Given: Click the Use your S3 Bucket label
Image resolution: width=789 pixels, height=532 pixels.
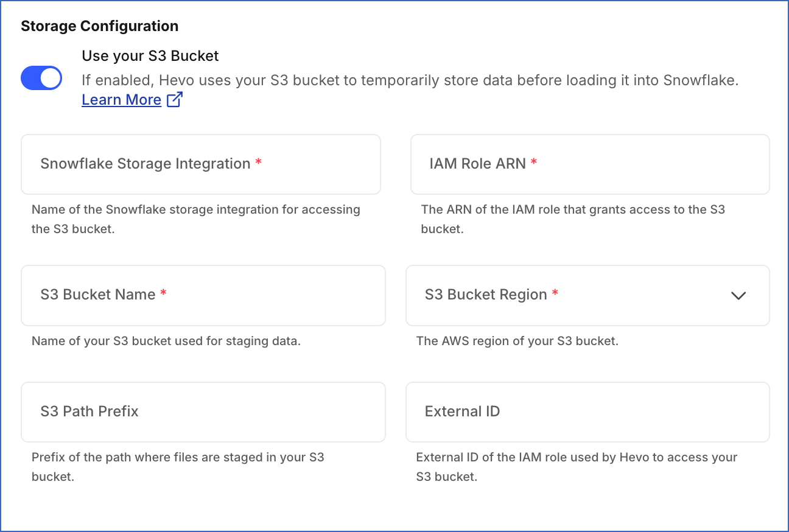Looking at the screenshot, I should [x=150, y=55].
